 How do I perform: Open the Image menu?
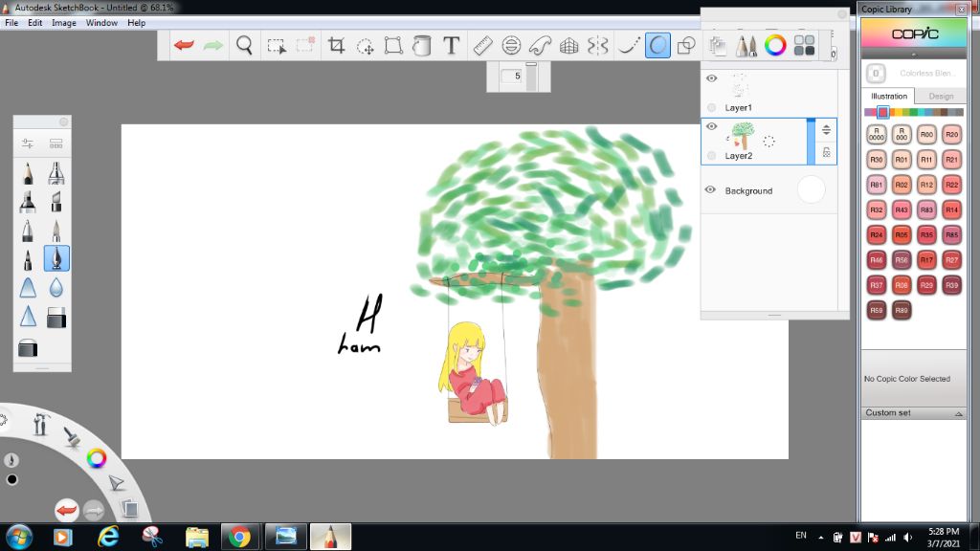point(64,23)
